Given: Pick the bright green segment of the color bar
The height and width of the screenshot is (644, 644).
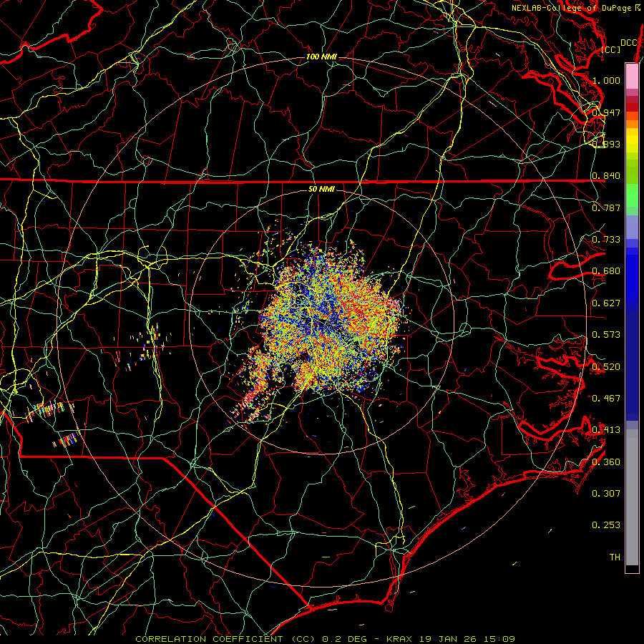Looking at the screenshot, I should tap(632, 196).
